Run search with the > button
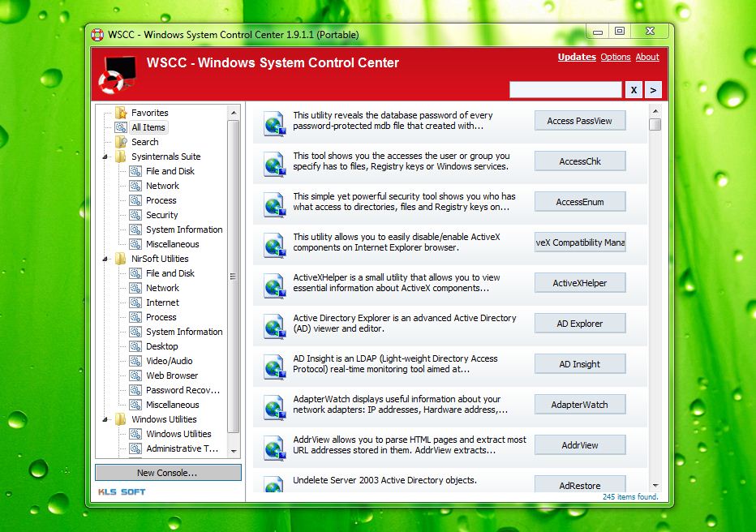Image resolution: width=756 pixels, height=532 pixels. pyautogui.click(x=653, y=90)
